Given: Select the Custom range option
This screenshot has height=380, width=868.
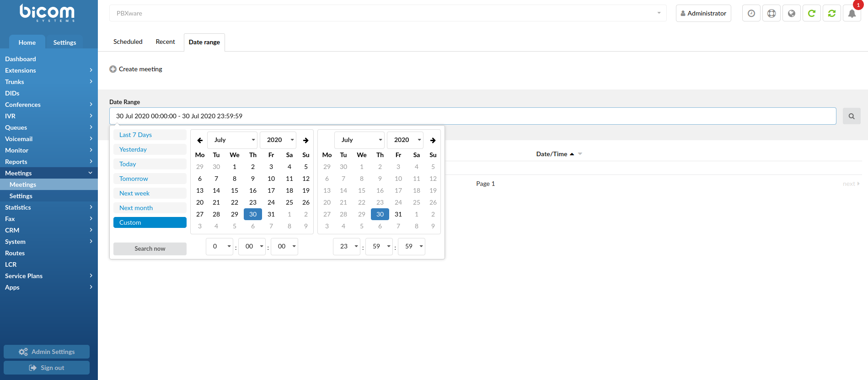Looking at the screenshot, I should tap(150, 222).
